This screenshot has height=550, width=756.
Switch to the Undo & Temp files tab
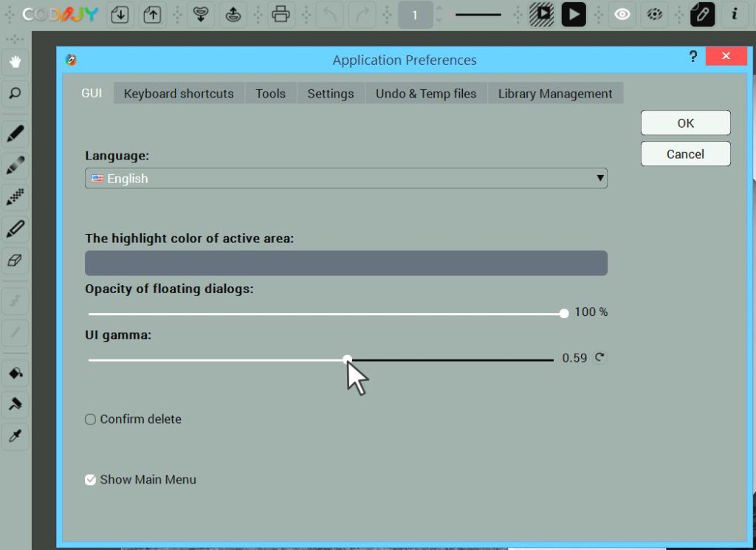[426, 94]
